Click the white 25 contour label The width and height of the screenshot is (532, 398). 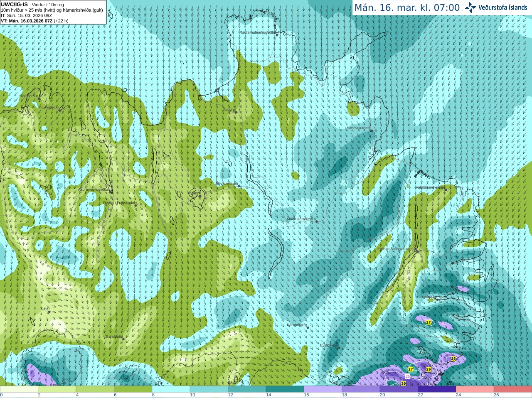tap(408, 376)
